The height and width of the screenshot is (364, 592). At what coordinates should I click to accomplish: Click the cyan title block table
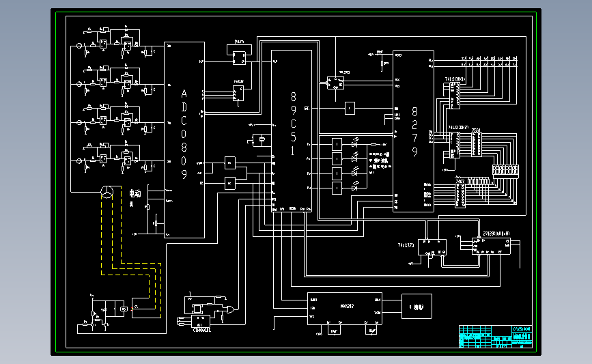[496, 337]
